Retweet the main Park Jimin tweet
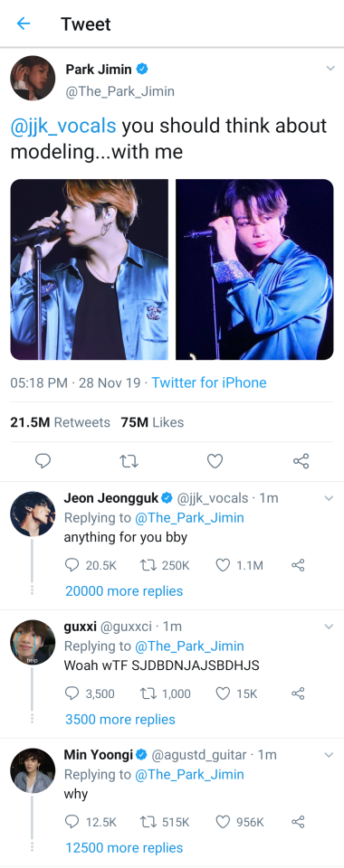 click(x=129, y=461)
